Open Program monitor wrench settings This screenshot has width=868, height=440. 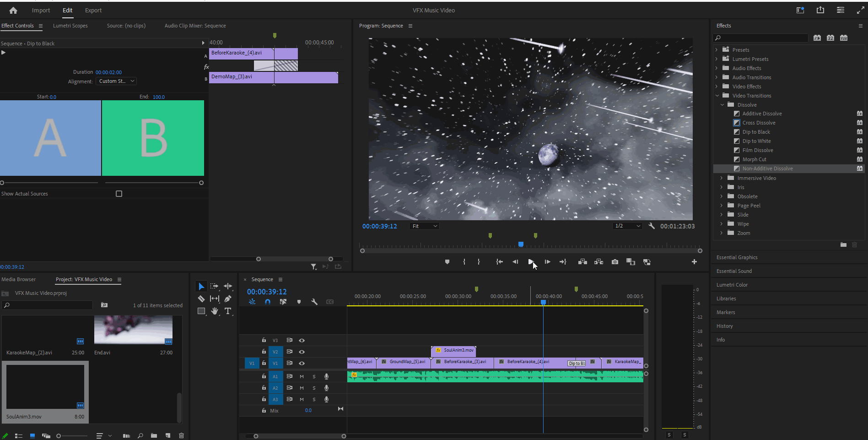point(652,226)
